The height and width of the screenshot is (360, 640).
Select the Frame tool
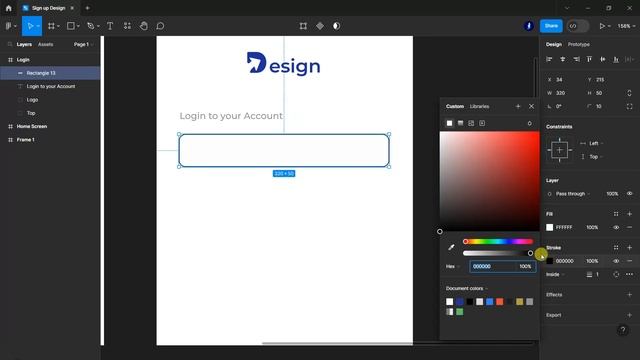(51, 26)
